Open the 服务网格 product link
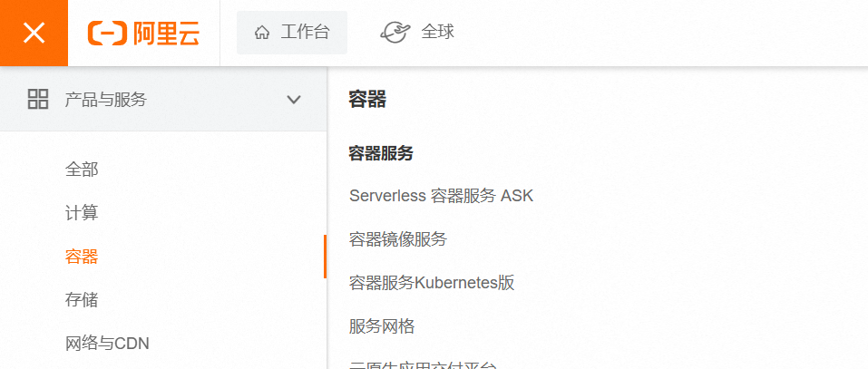The width and height of the screenshot is (868, 369). point(382,326)
